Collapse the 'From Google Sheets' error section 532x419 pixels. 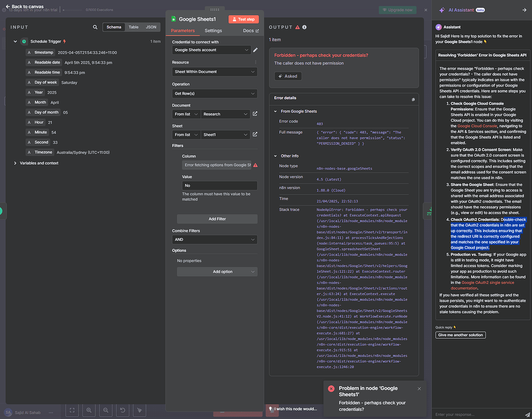pos(276,111)
